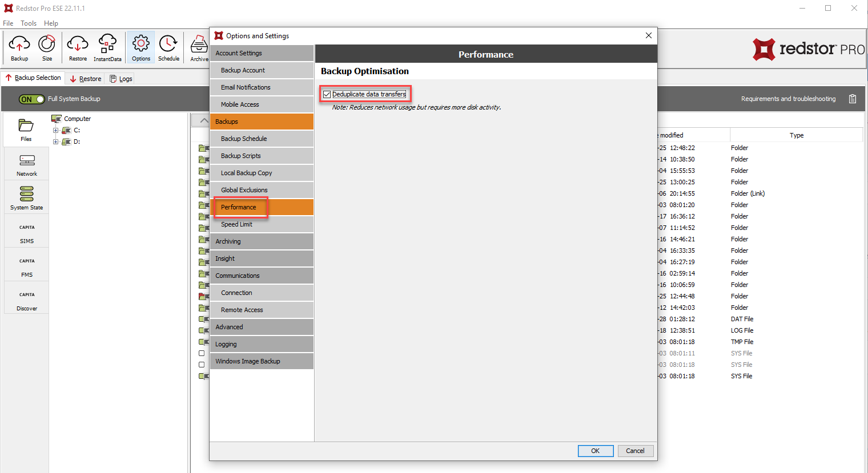Collapse the Backups section header
Image resolution: width=868 pixels, height=473 pixels.
262,122
